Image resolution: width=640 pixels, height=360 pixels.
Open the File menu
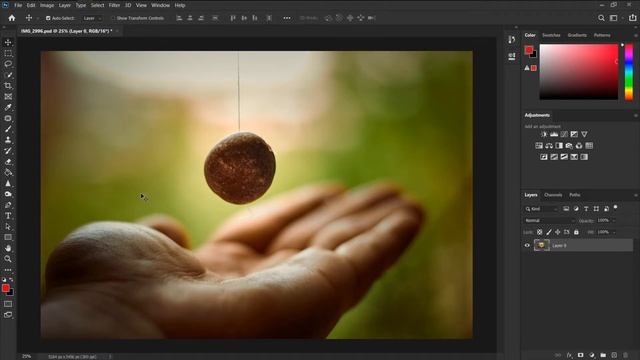point(18,5)
